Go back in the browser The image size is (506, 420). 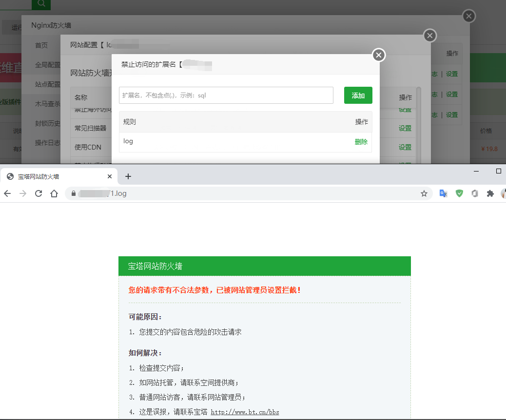[7, 193]
